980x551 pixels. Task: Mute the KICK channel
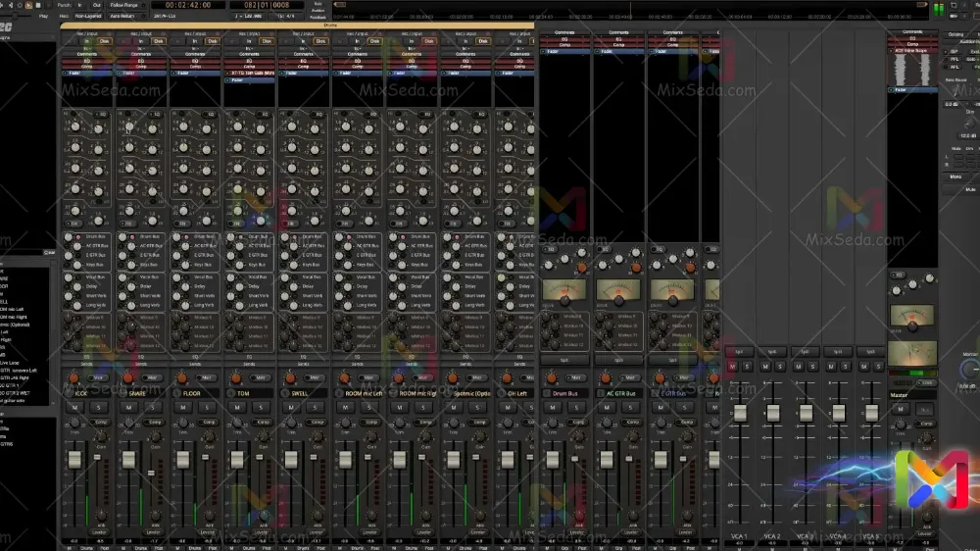pyautogui.click(x=75, y=407)
